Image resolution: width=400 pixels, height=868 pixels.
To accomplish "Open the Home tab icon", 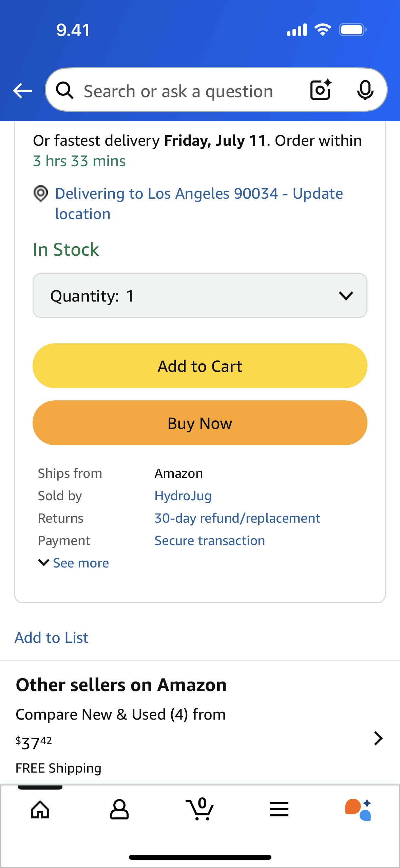I will (x=40, y=810).
